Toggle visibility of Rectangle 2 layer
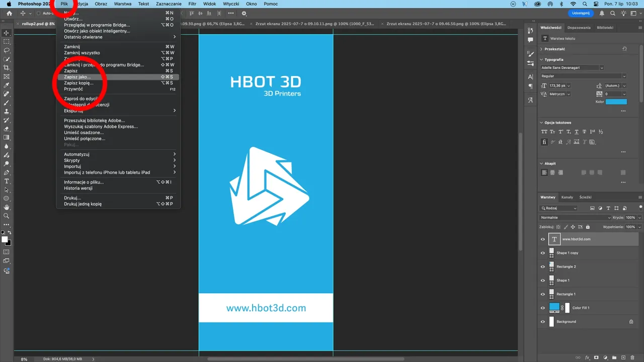The width and height of the screenshot is (644, 362). coord(542,266)
